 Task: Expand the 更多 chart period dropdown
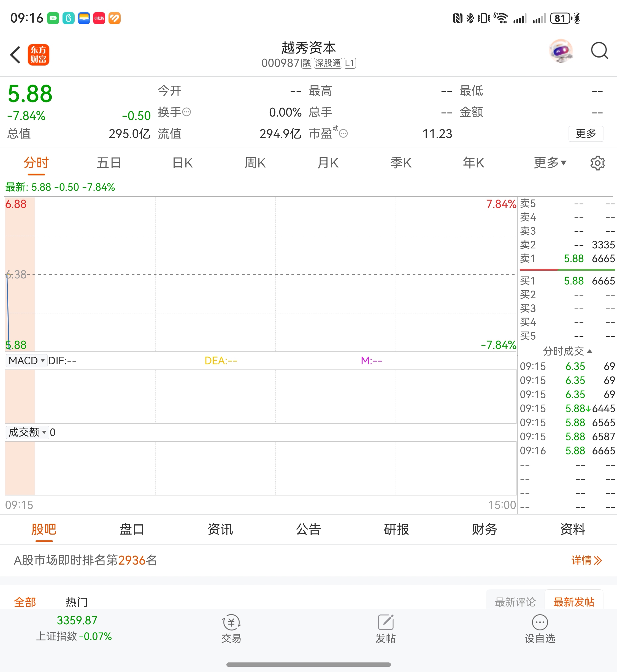pyautogui.click(x=550, y=163)
